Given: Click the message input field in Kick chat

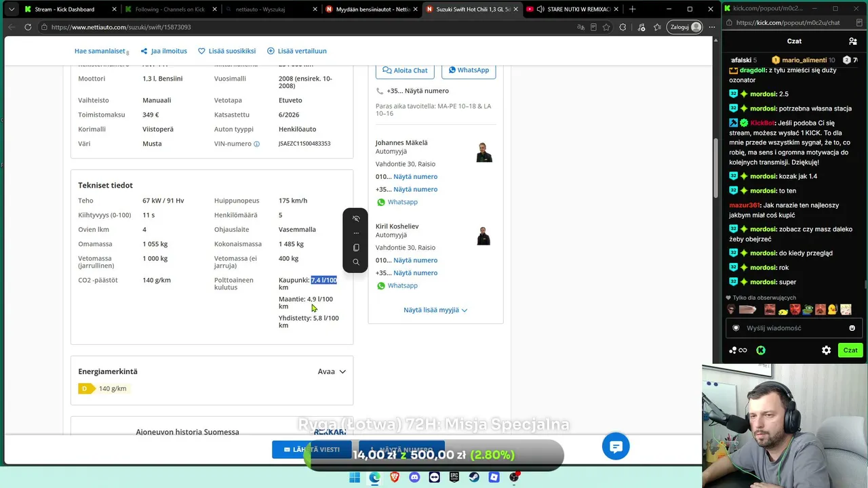Looking at the screenshot, I should (x=793, y=328).
